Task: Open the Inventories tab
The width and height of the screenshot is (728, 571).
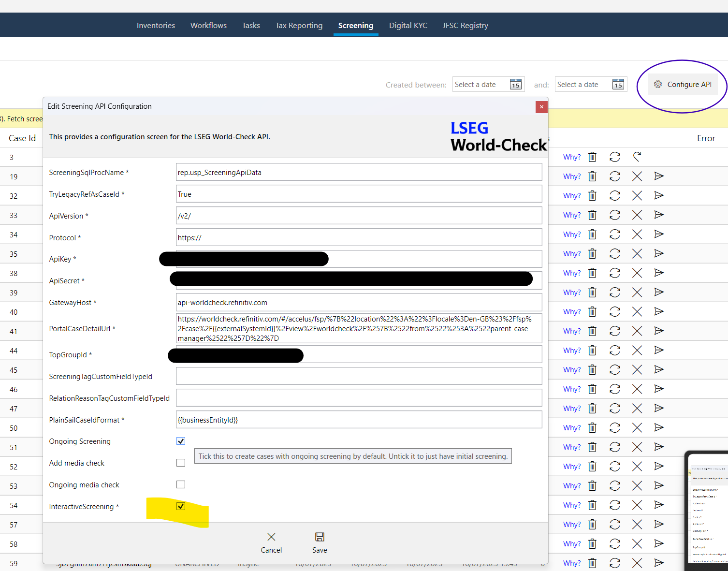Action: [x=156, y=26]
